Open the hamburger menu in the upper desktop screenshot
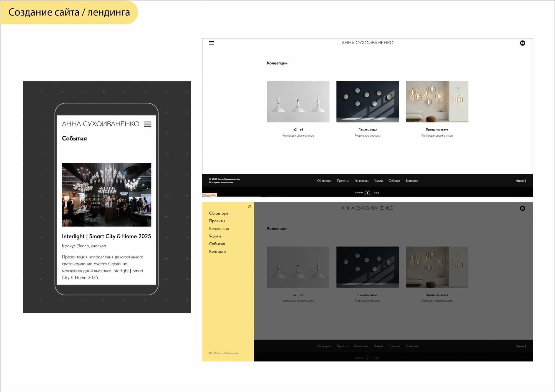 click(x=211, y=43)
